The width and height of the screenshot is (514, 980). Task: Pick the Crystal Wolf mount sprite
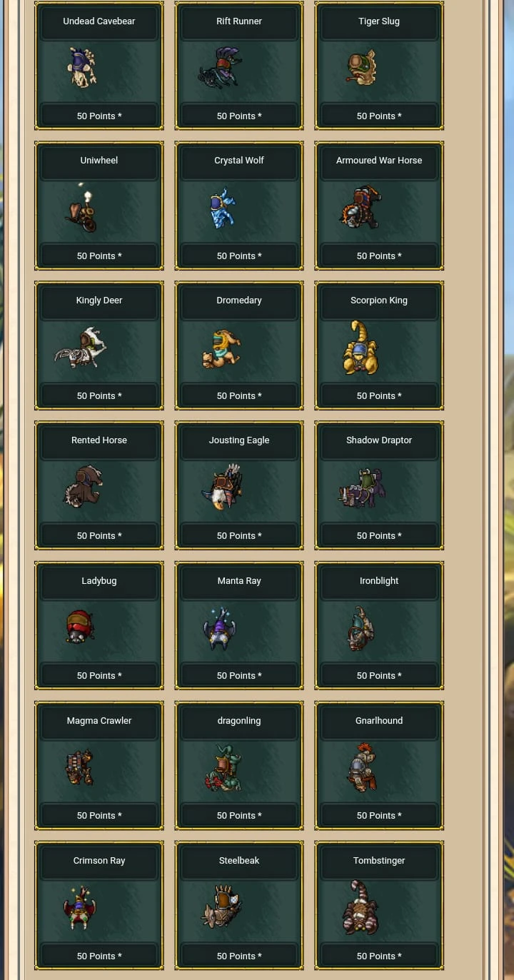point(222,208)
